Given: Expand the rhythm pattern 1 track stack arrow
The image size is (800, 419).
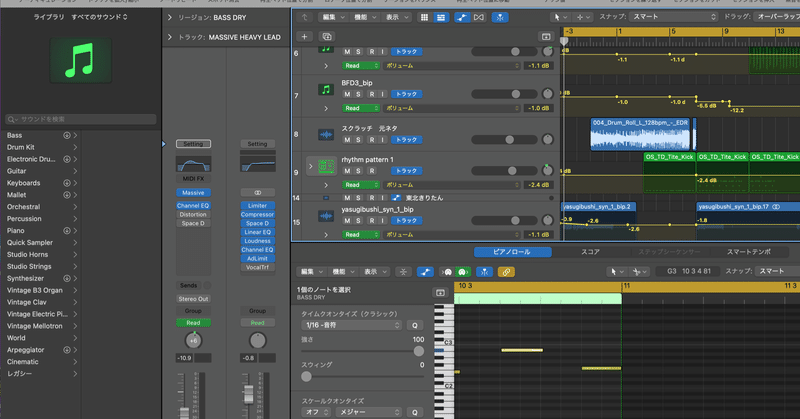Looking at the screenshot, I should (x=310, y=166).
